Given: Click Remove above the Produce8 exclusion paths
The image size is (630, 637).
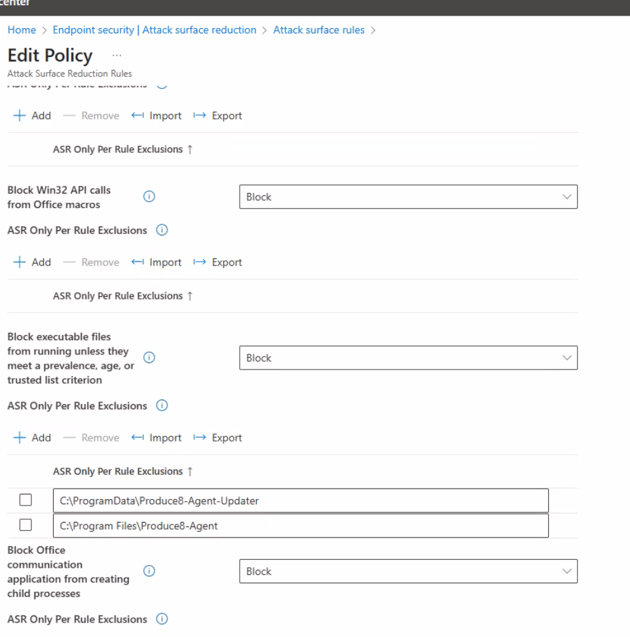Looking at the screenshot, I should tap(91, 438).
